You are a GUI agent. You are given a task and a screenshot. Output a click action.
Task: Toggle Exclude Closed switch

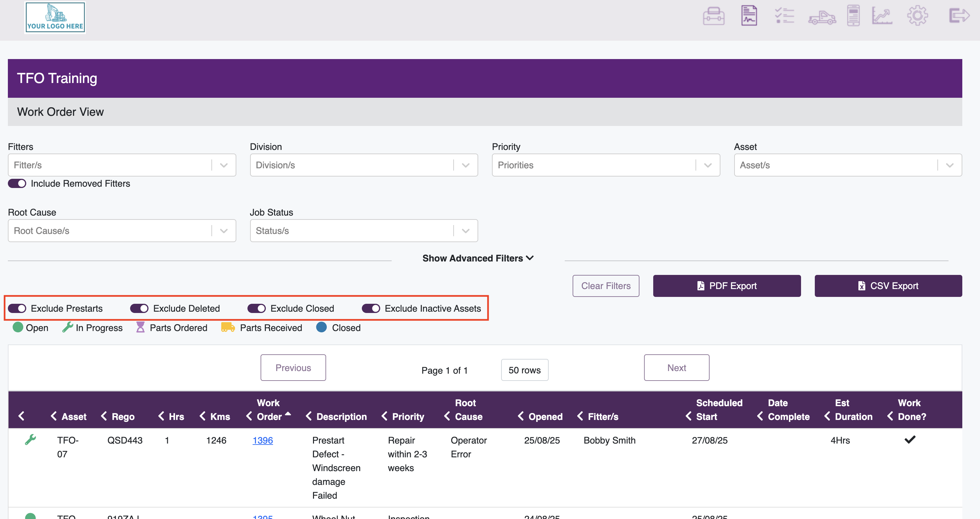pyautogui.click(x=256, y=308)
